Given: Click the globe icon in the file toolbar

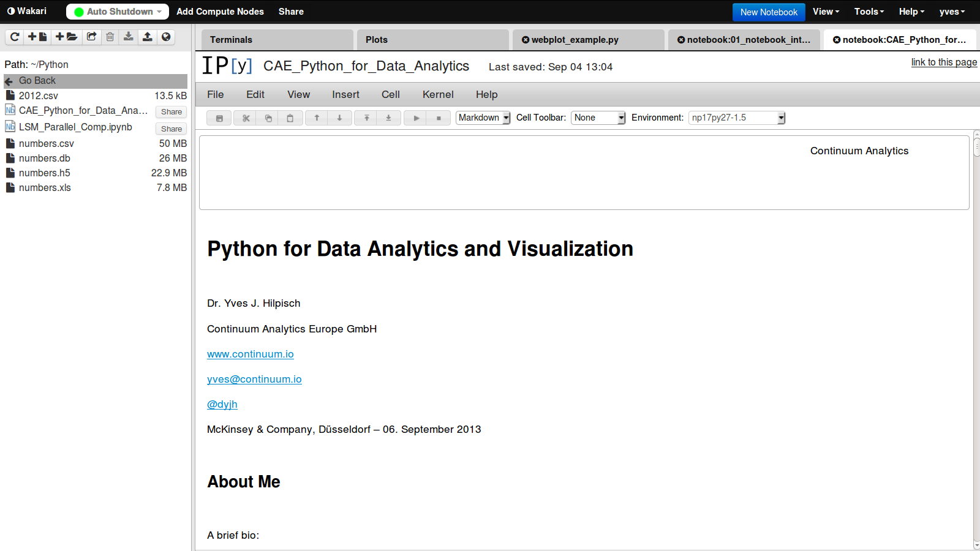Looking at the screenshot, I should [166, 37].
